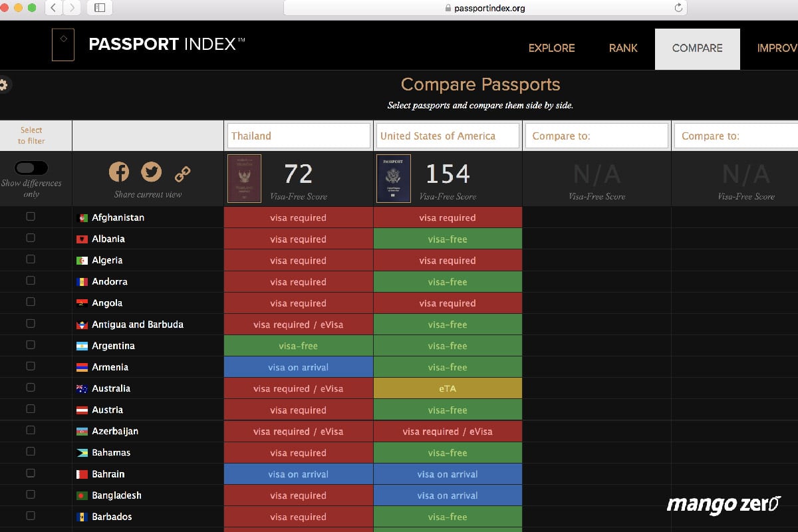This screenshot has height=532, width=798.
Task: Check the Barbados row checkbox
Action: 31,516
